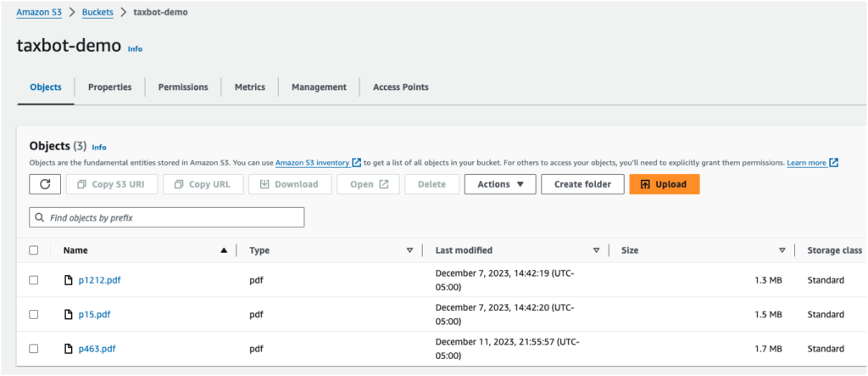Screen dimensions: 868x376
Task: Check the box for p15.pdf
Action: click(x=34, y=314)
